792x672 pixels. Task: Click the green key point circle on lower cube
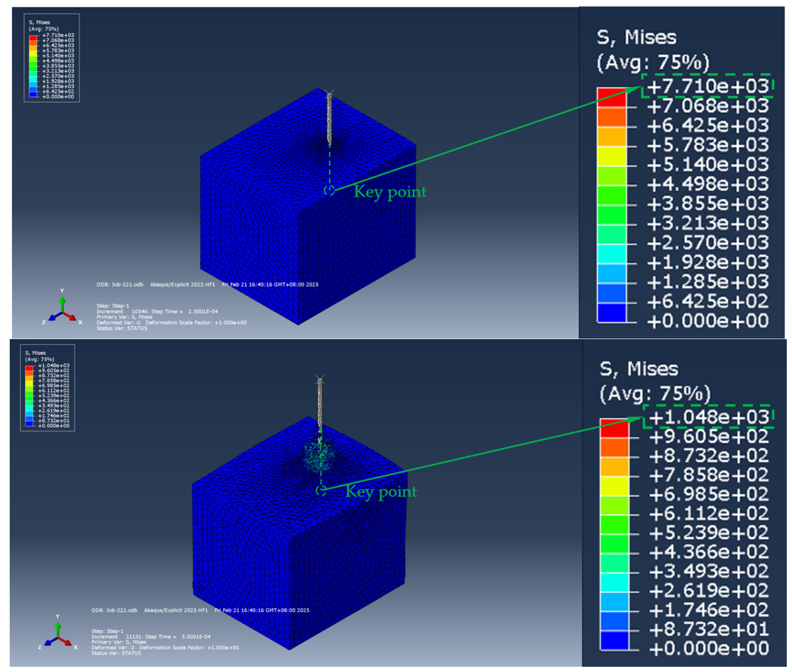click(321, 491)
